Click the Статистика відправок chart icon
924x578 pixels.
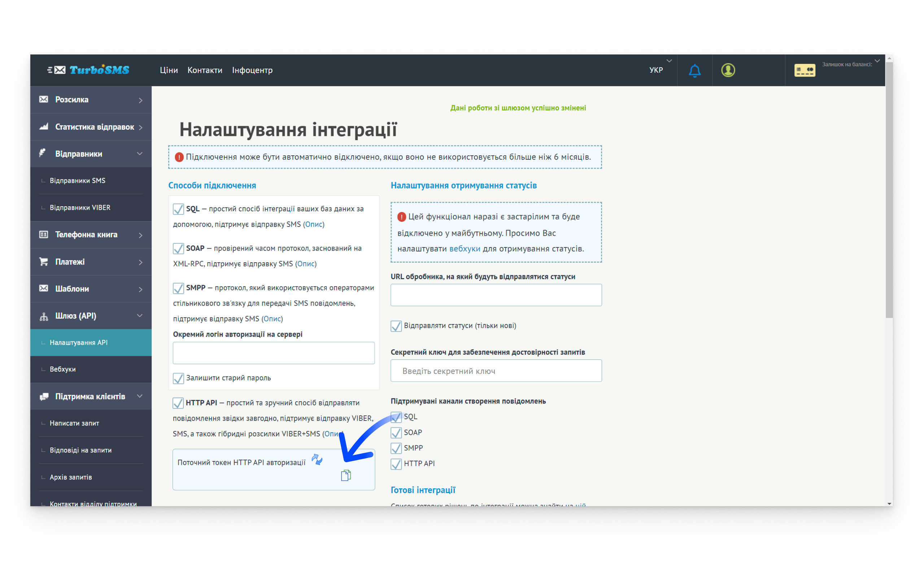pyautogui.click(x=44, y=126)
